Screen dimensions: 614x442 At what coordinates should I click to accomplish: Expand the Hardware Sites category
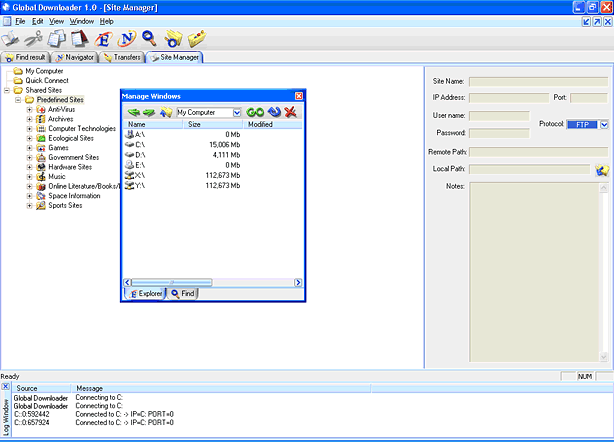[29, 167]
